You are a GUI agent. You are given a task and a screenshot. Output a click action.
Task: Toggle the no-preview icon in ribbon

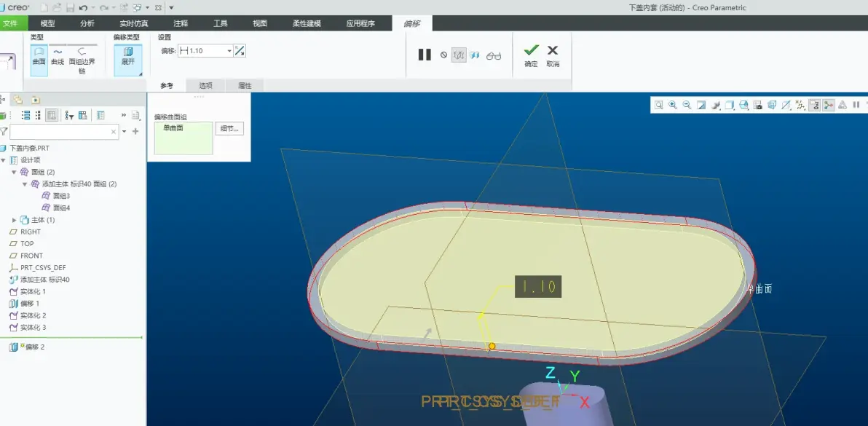[443, 55]
